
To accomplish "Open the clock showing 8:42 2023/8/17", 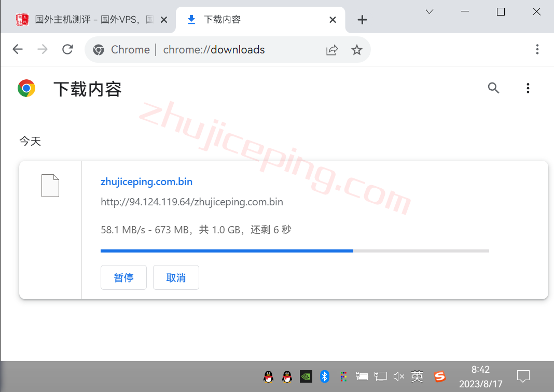I will point(480,376).
